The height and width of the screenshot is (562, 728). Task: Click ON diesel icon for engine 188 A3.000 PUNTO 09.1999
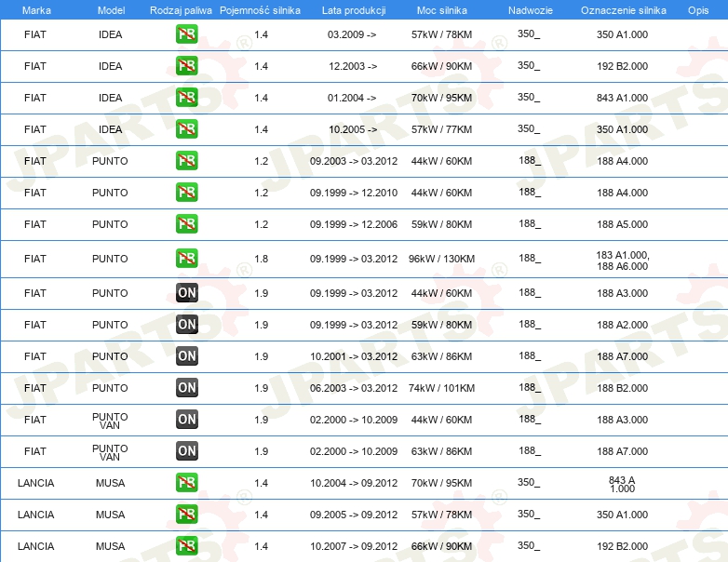click(x=186, y=292)
